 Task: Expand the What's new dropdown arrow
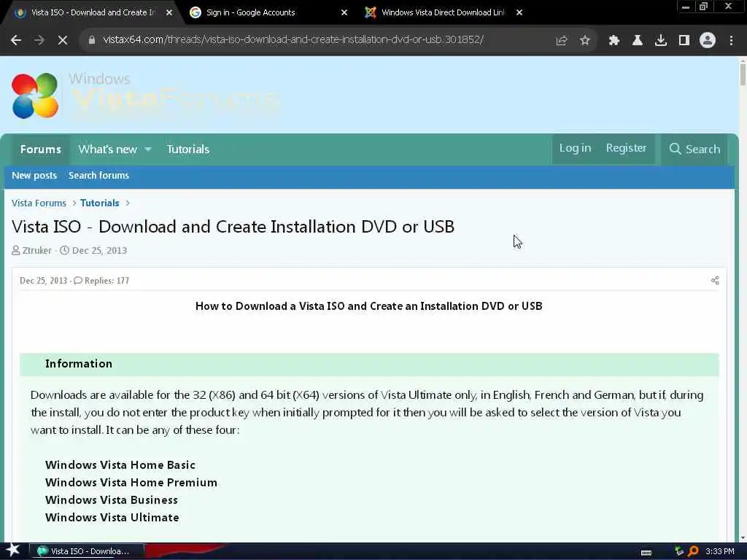pos(148,149)
